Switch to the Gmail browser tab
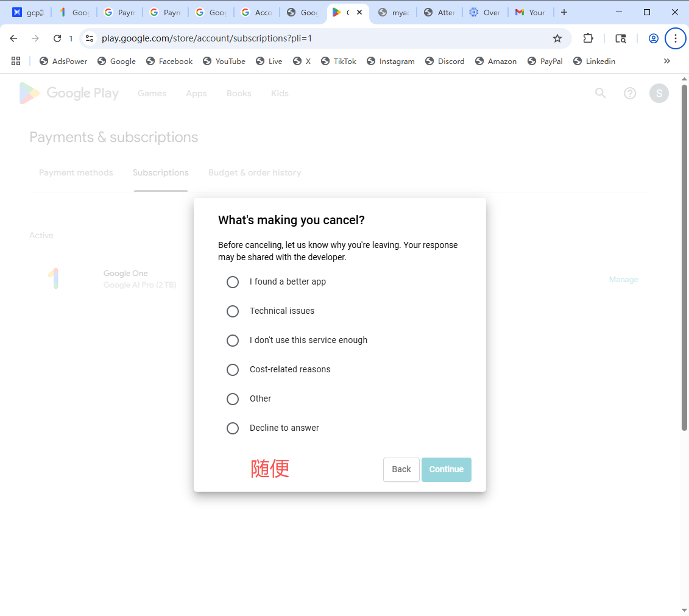Screen dimensions: 689x616 (x=530, y=12)
